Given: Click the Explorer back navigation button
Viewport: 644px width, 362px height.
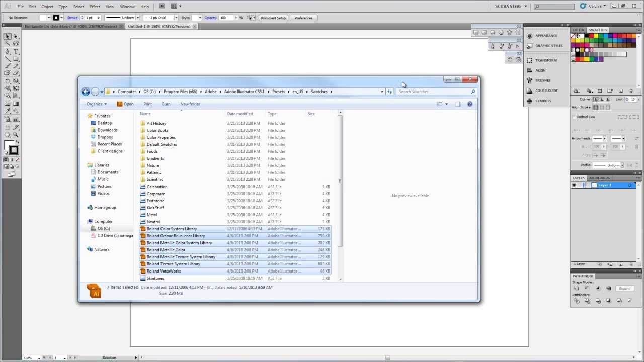Looking at the screenshot, I should tap(86, 92).
